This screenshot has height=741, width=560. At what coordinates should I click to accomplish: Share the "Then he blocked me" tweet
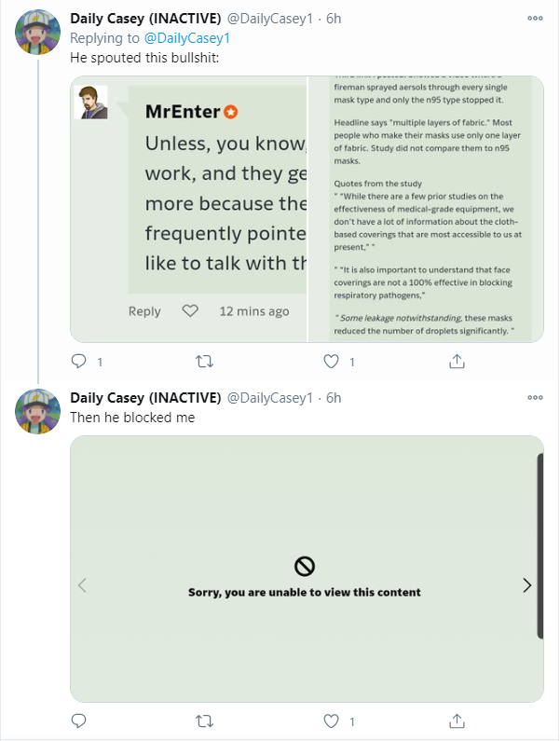(x=457, y=720)
